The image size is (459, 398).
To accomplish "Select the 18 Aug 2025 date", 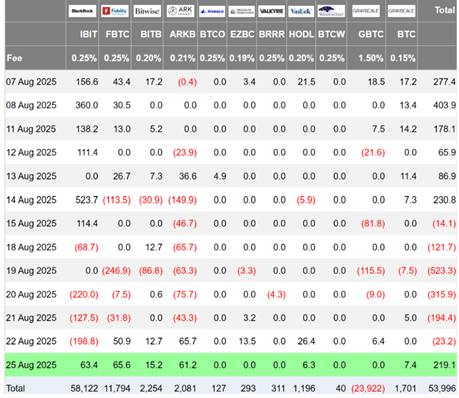I will pos(31,247).
